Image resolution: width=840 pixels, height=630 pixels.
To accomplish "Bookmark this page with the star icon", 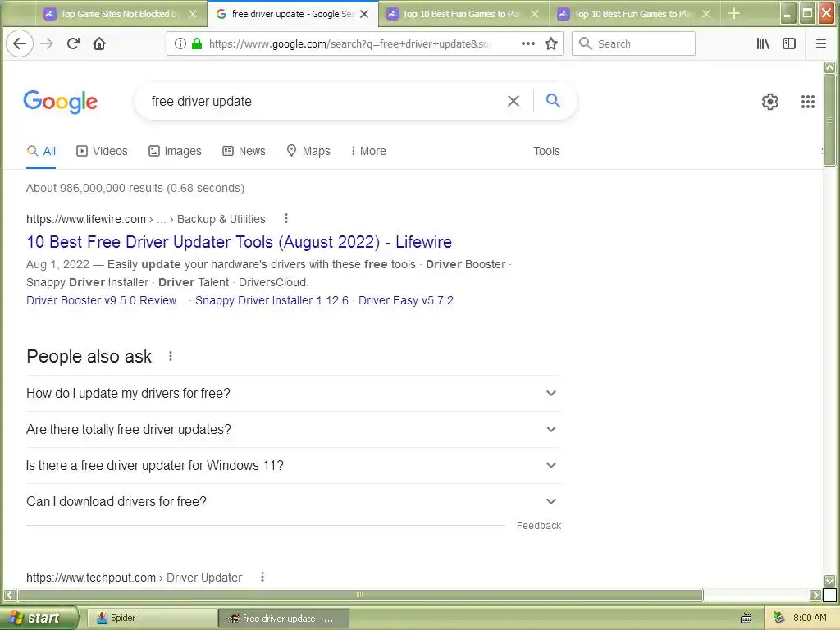I will (x=551, y=44).
